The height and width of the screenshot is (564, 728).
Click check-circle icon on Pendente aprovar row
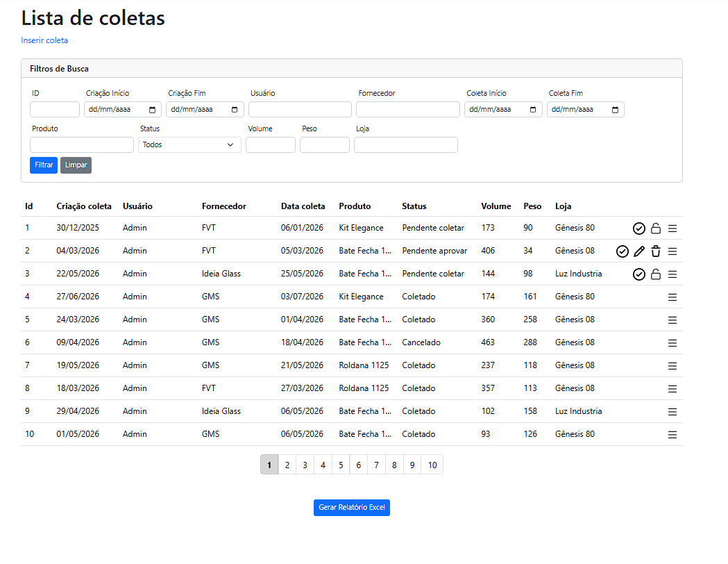click(622, 251)
